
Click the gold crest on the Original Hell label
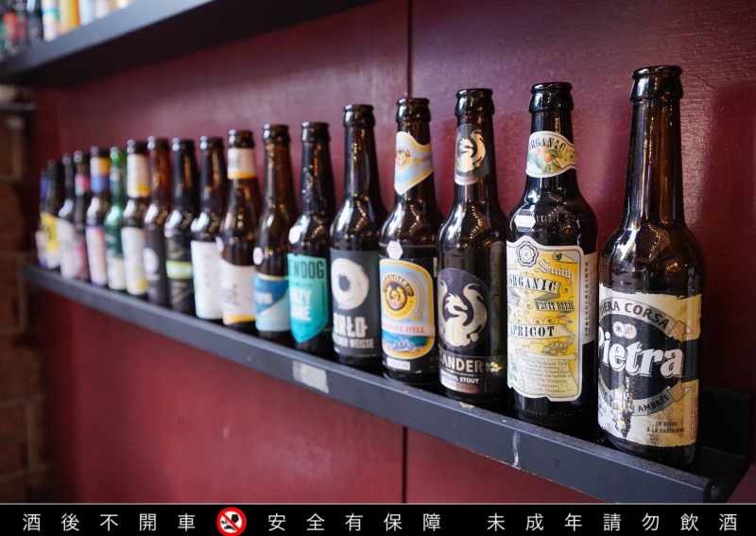398,294
